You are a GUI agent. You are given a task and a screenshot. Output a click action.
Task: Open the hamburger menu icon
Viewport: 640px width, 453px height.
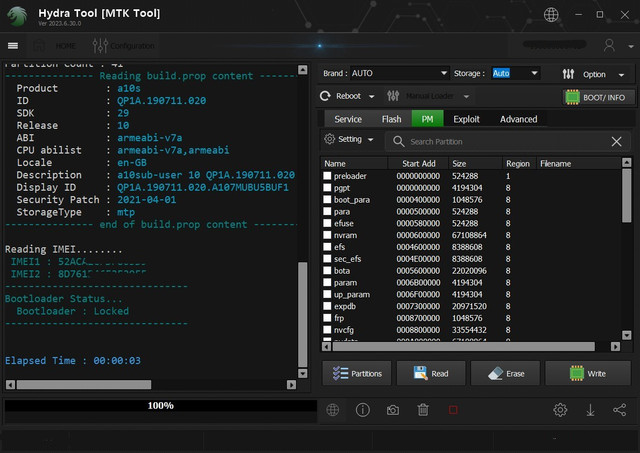click(x=13, y=46)
